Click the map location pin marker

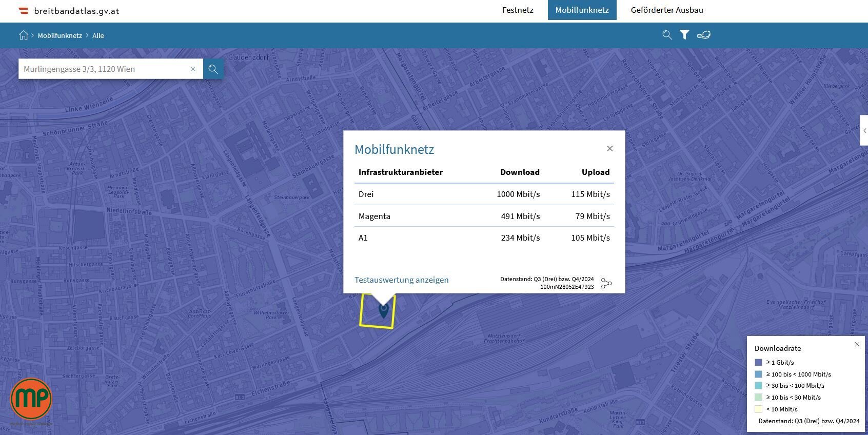(x=383, y=310)
